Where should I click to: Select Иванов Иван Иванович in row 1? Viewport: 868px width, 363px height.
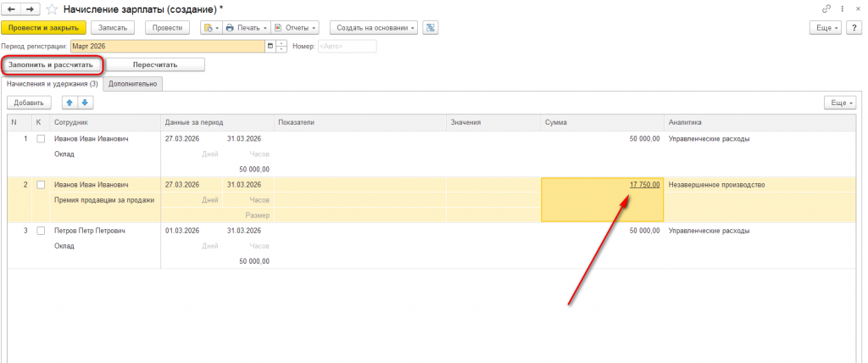(x=92, y=139)
